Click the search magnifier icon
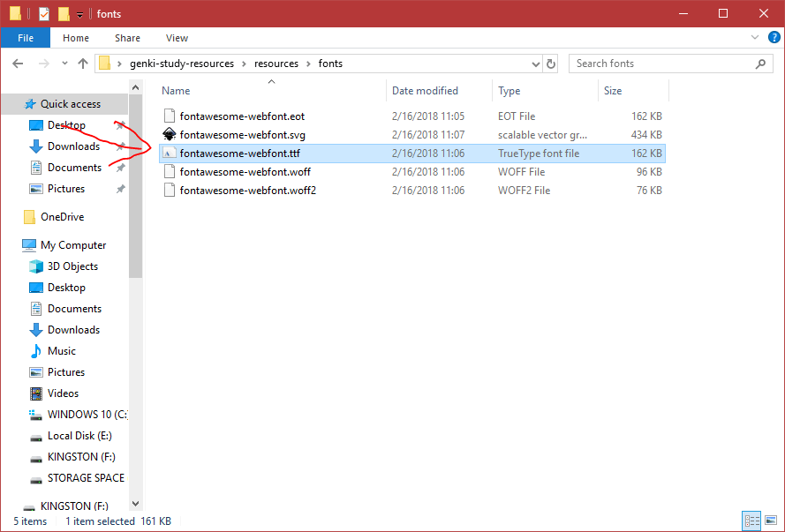 761,64
